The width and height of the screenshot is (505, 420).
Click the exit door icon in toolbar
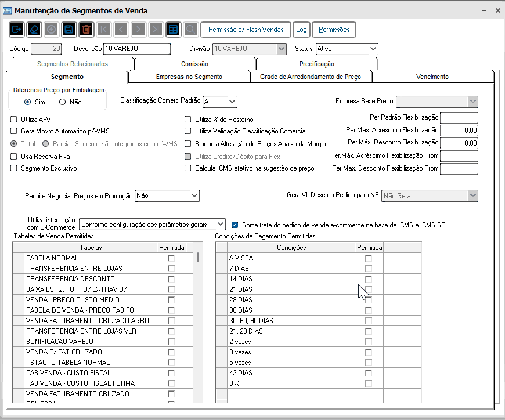tap(16, 30)
